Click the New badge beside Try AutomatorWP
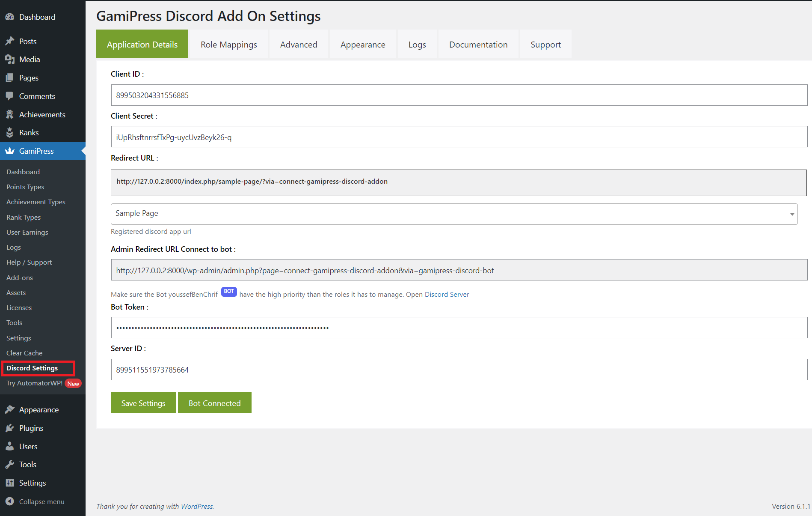Screen dimensions: 812x516 (74, 384)
